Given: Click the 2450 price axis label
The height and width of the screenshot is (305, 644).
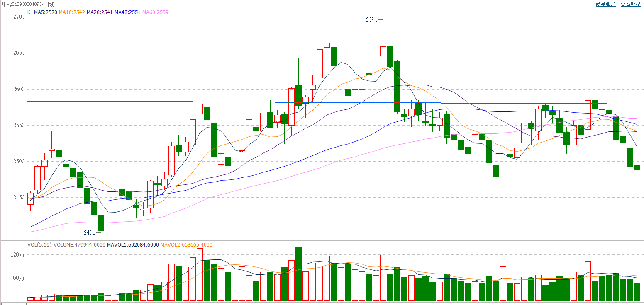Looking at the screenshot, I should [x=19, y=197].
